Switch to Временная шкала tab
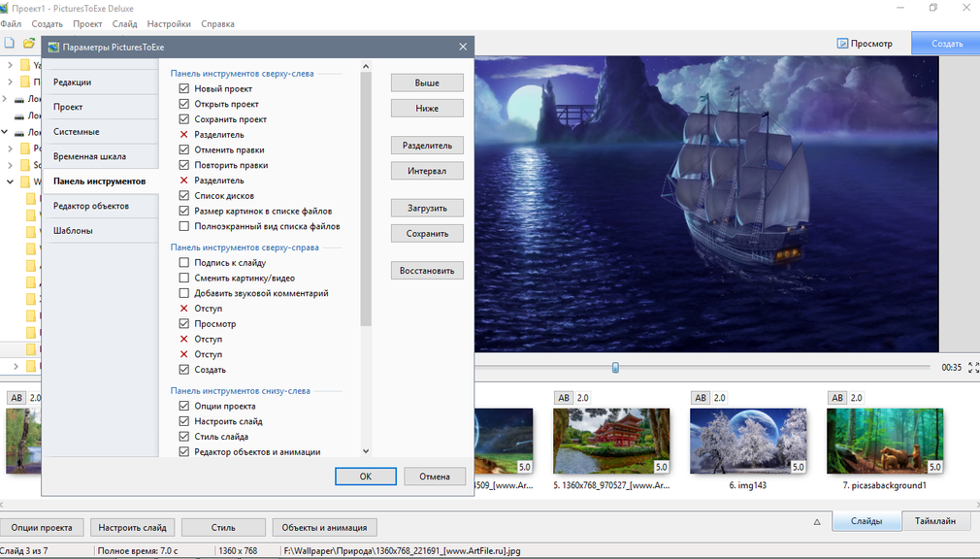Image resolution: width=980 pixels, height=559 pixels. [x=102, y=156]
